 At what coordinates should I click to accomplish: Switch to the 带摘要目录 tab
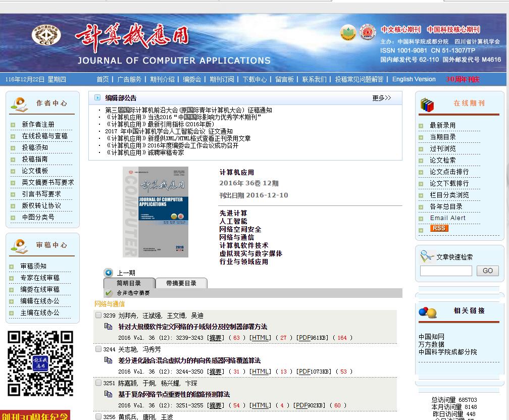tap(181, 283)
